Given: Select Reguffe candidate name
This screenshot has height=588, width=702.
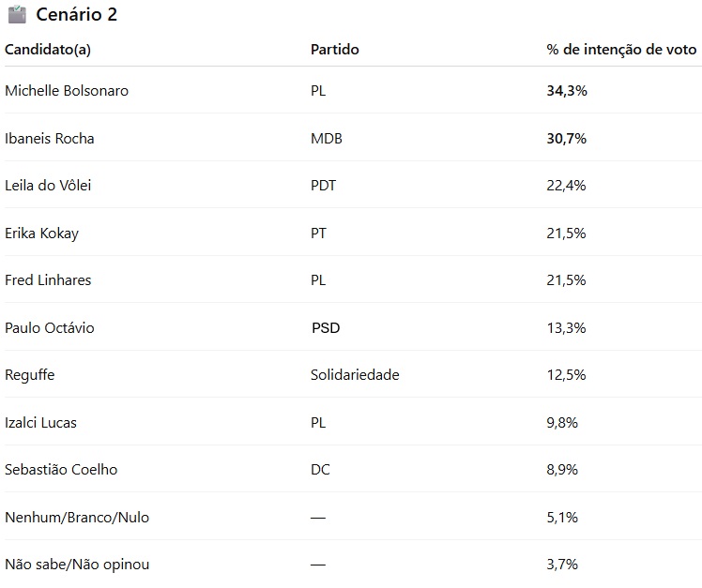Looking at the screenshot, I should [x=29, y=375].
